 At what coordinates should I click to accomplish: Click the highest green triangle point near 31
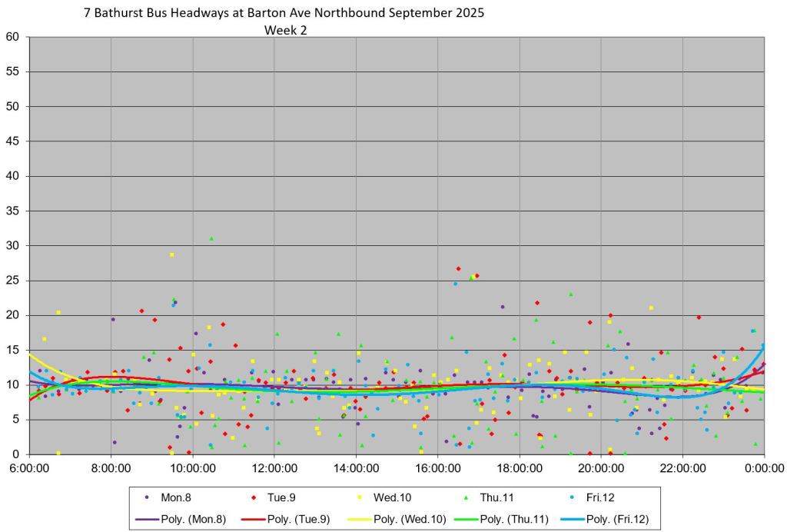pyautogui.click(x=211, y=238)
